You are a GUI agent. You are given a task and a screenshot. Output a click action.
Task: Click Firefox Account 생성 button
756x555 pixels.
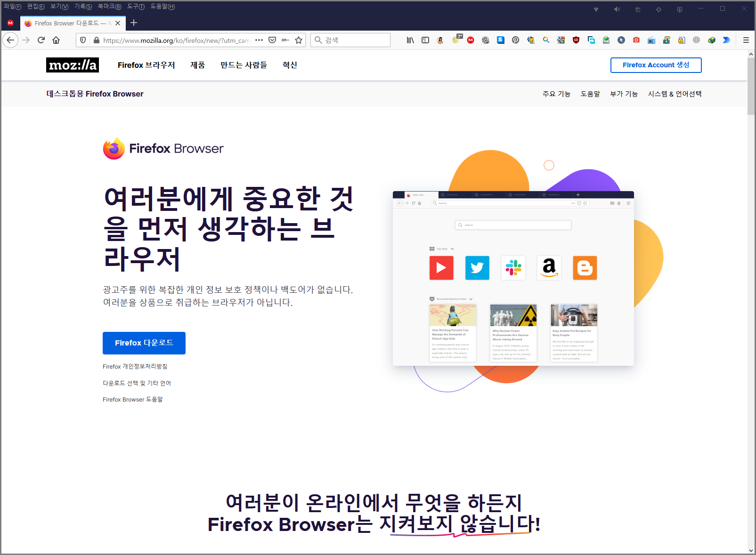pyautogui.click(x=656, y=65)
